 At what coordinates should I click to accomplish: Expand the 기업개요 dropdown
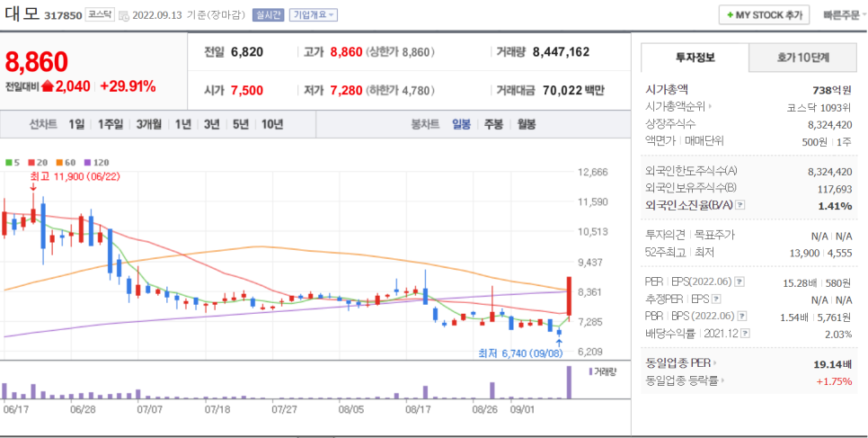(x=314, y=15)
